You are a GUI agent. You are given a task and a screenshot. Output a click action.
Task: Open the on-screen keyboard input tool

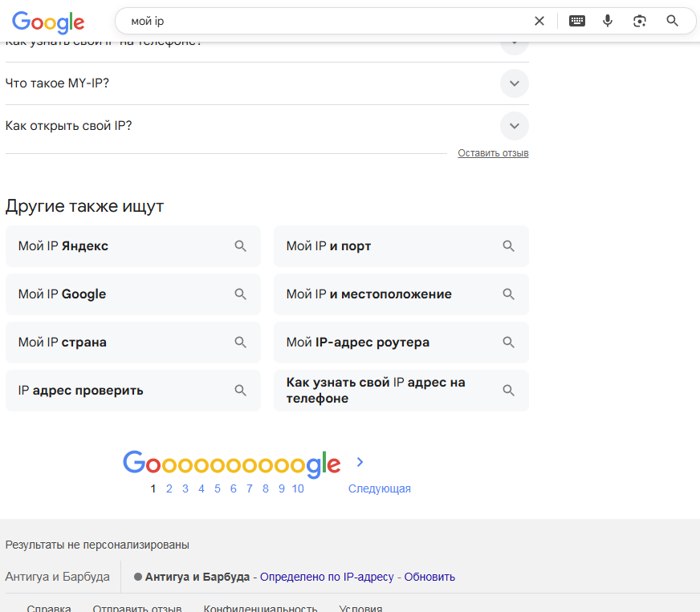coord(577,21)
